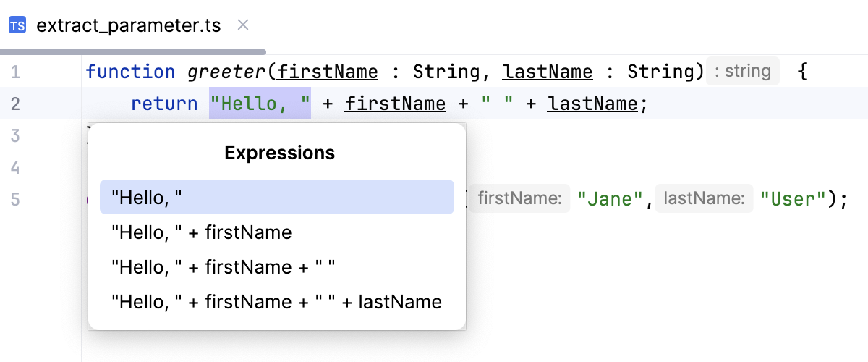Click the 'lastName:' parameter hint
The width and height of the screenshot is (868, 362).
pos(704,199)
